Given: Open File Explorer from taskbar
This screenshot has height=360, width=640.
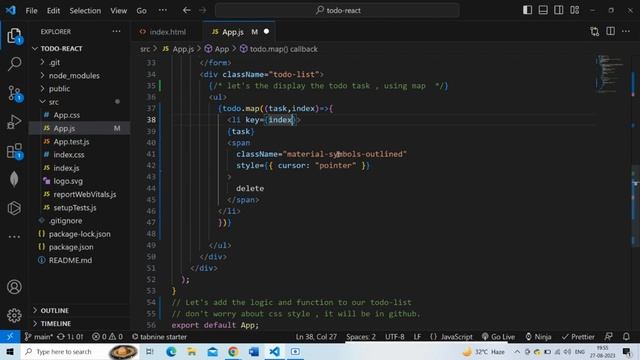Looking at the screenshot, I should (x=191, y=351).
